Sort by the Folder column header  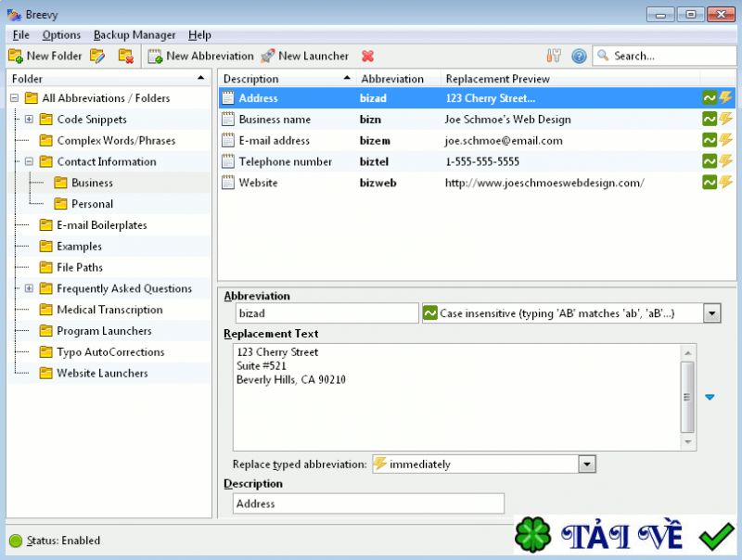(109, 79)
